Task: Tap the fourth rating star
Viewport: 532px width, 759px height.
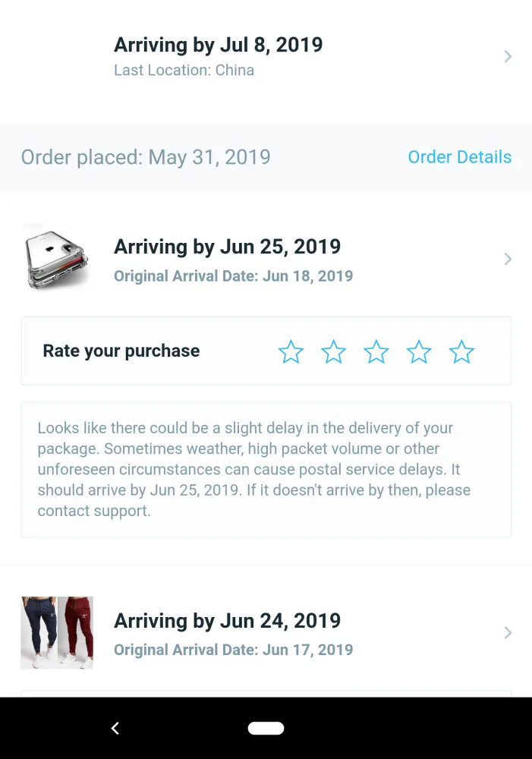Action: pos(419,351)
